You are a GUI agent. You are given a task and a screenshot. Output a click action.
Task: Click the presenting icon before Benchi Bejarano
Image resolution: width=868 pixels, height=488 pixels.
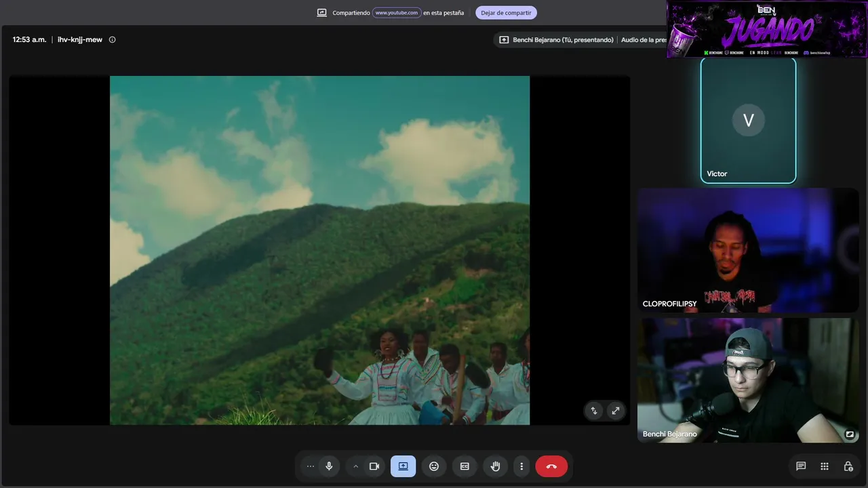pyautogui.click(x=504, y=40)
